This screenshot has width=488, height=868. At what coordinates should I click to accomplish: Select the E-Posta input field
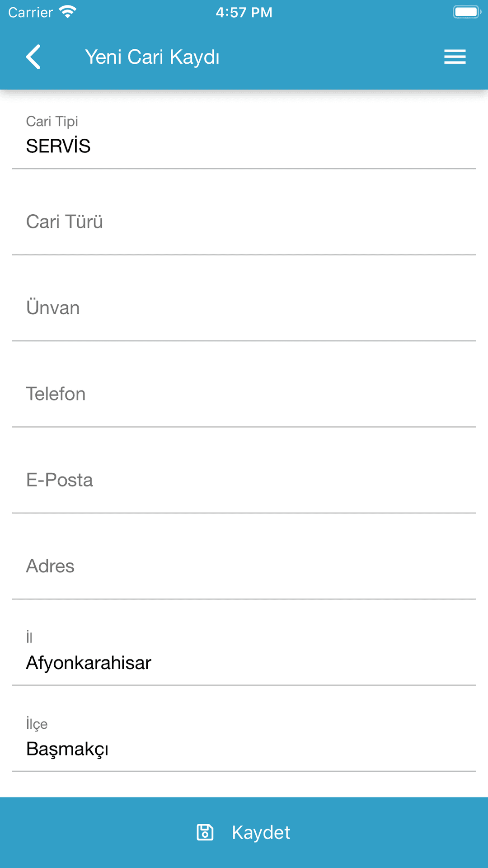(244, 480)
